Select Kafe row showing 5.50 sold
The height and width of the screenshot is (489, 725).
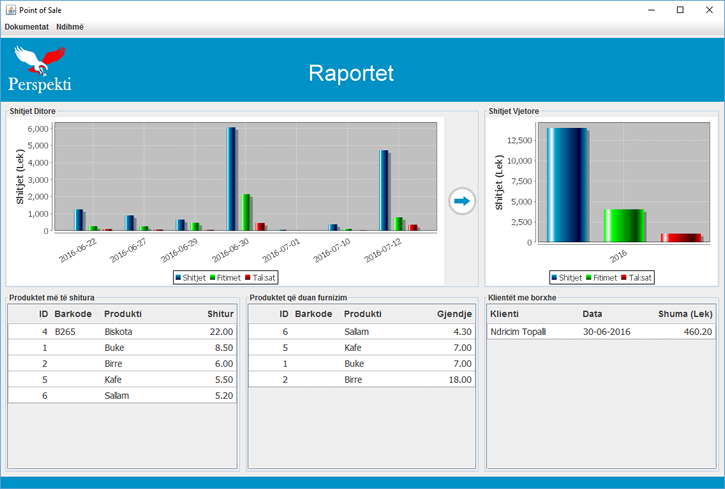click(x=122, y=379)
